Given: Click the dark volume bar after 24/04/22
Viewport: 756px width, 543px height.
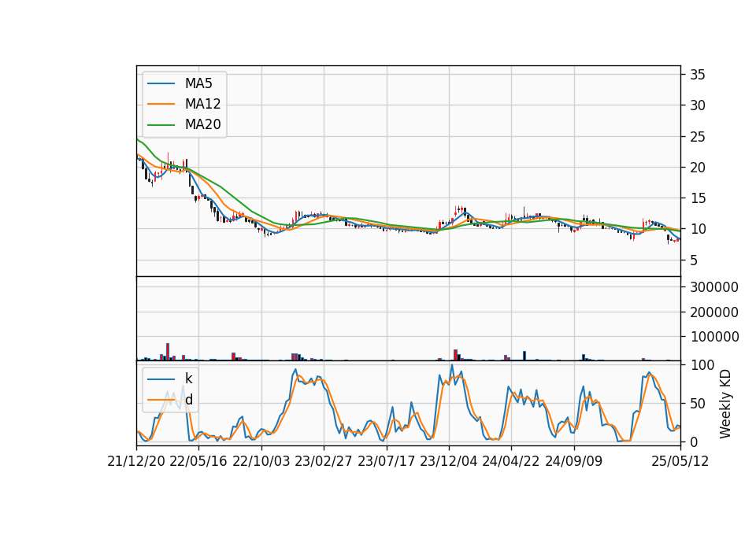Looking at the screenshot, I should [x=524, y=356].
